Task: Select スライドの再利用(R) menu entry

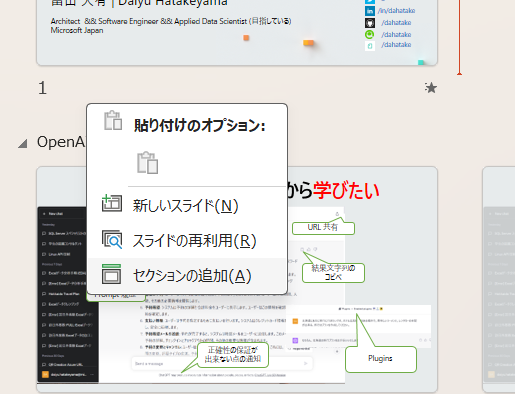Action: tap(187, 241)
